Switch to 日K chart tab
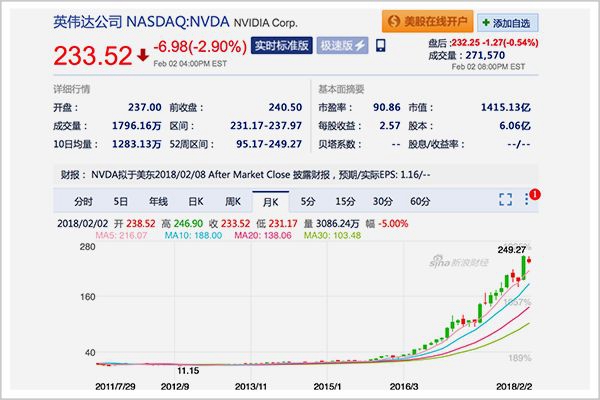 tap(196, 201)
